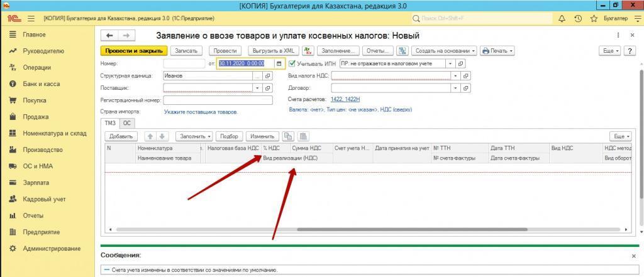Copy rows with the copy icon
644x277 pixels.
(289, 136)
